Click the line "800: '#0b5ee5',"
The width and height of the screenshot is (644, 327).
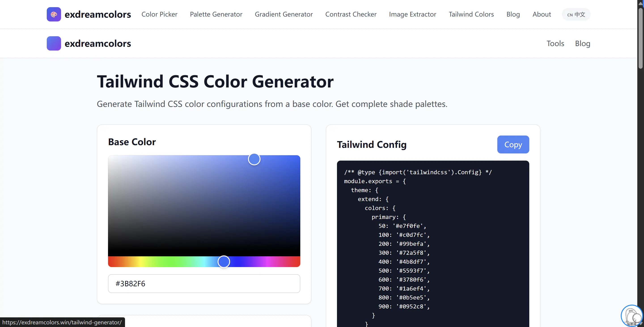click(404, 297)
